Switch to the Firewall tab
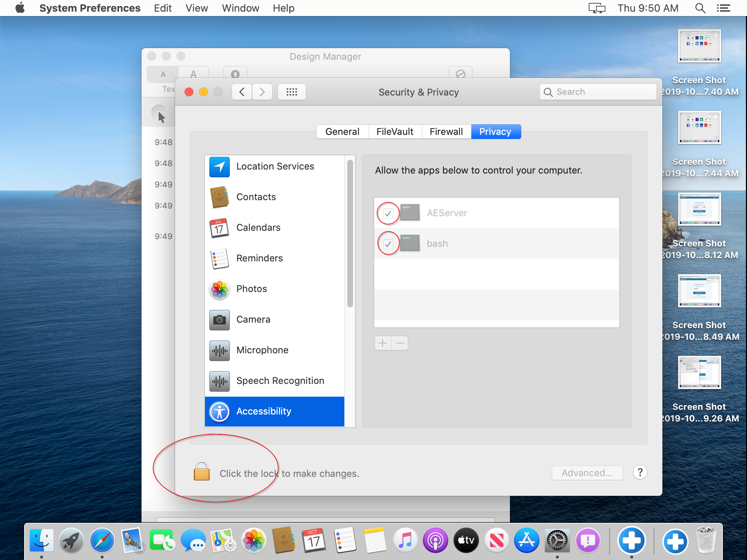747x560 pixels. coord(446,132)
